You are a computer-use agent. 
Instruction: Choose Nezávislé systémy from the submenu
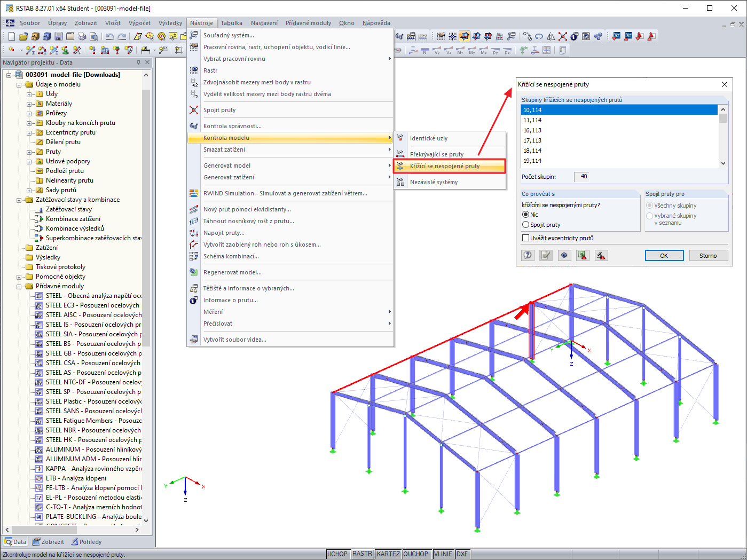[x=450, y=182]
